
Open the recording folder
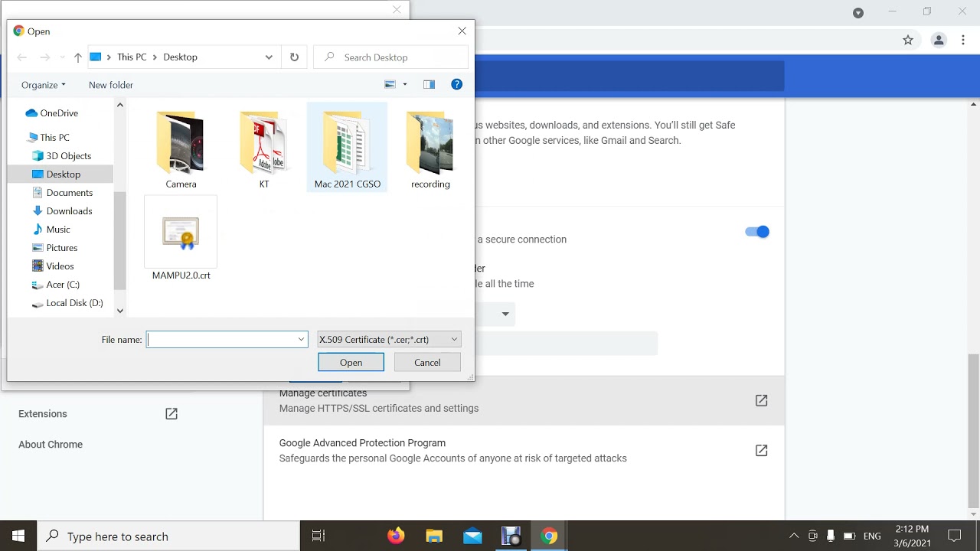pyautogui.click(x=430, y=149)
